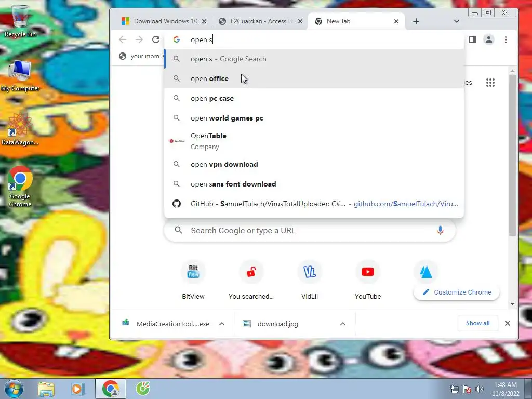Launch the media player taskbar icon
This screenshot has height=399, width=532.
77,389
